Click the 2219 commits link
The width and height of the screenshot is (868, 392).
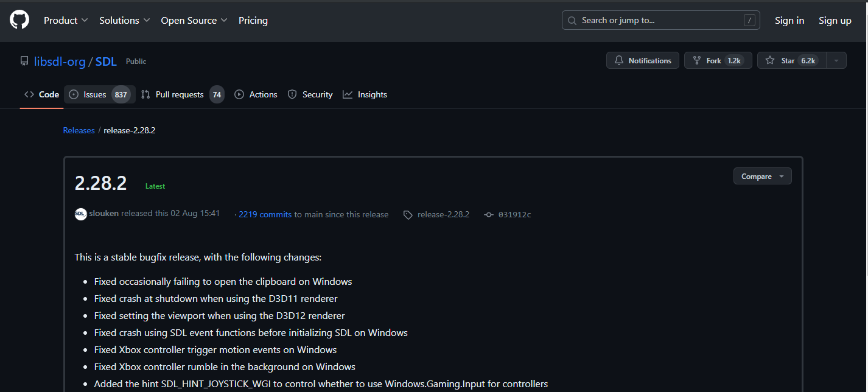pyautogui.click(x=265, y=214)
